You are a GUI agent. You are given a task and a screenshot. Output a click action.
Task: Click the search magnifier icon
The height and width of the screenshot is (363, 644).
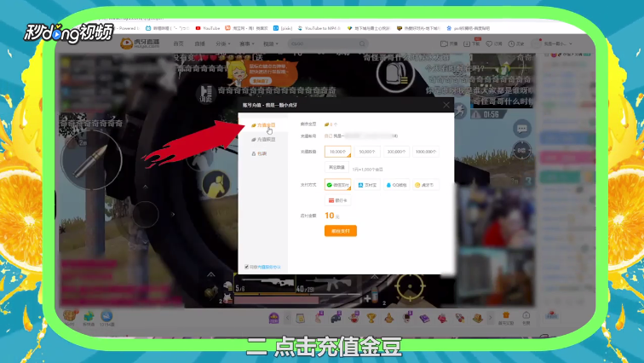click(362, 43)
